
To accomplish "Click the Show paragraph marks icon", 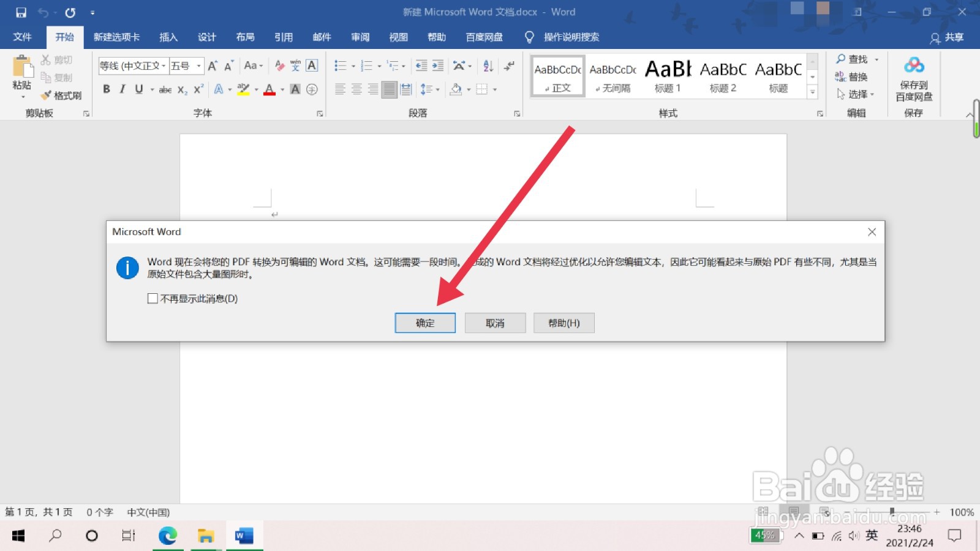I will pyautogui.click(x=509, y=66).
